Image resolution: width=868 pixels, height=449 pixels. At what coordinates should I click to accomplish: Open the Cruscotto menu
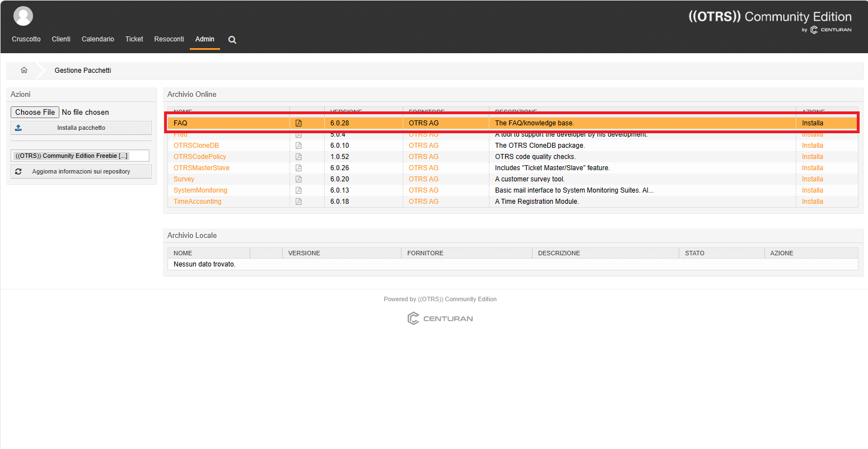pos(26,39)
